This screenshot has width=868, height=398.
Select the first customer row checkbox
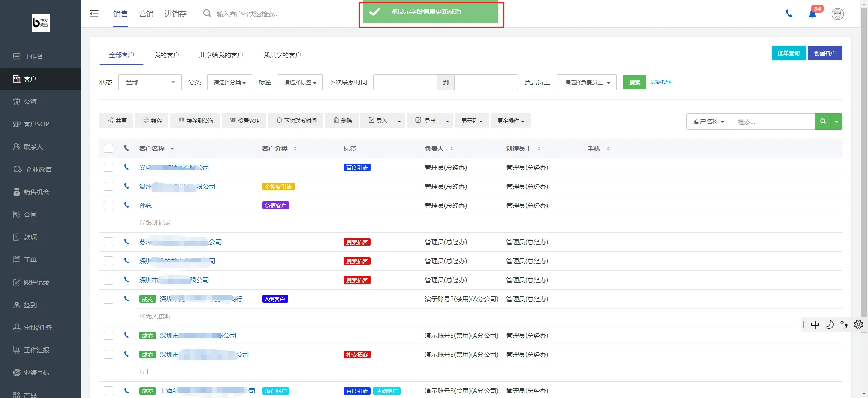108,167
